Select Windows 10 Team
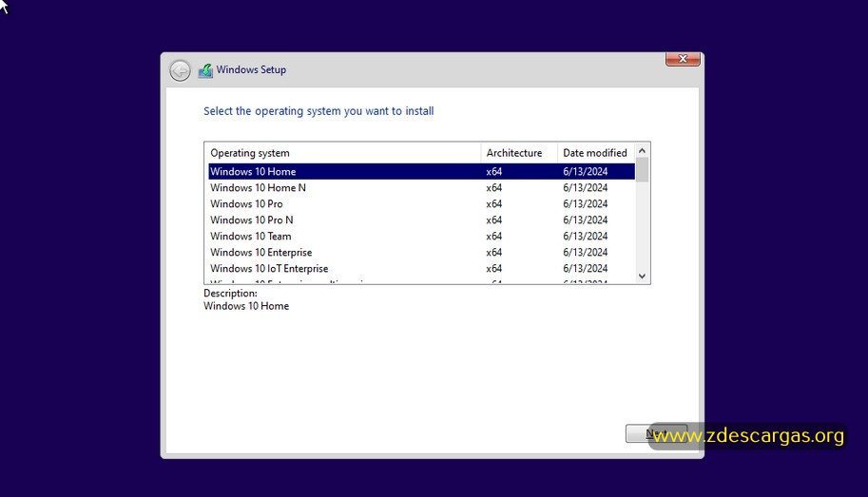The height and width of the screenshot is (497, 868). 421,236
